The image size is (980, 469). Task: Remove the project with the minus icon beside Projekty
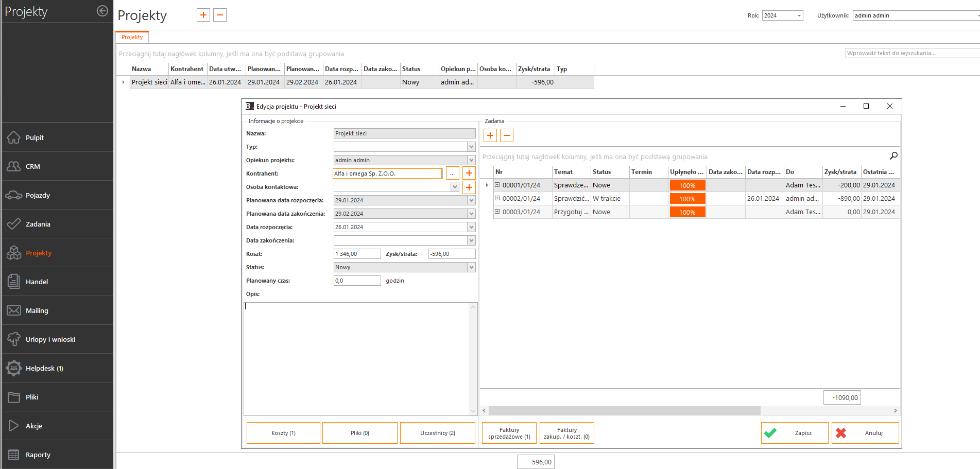(x=220, y=15)
